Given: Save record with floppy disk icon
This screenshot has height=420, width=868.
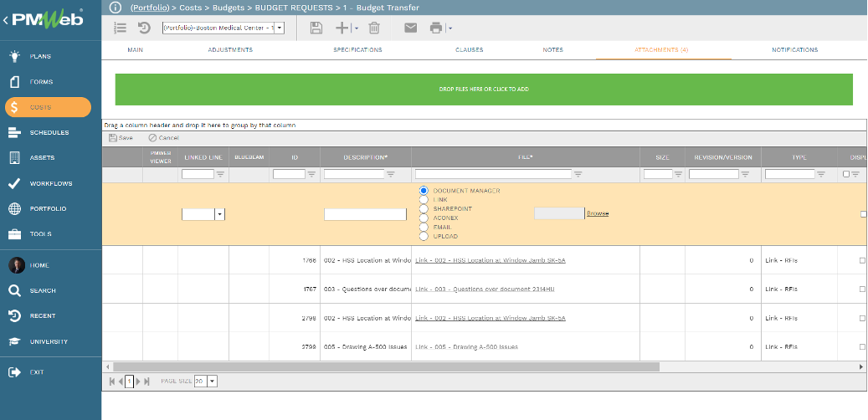Looking at the screenshot, I should [316, 28].
